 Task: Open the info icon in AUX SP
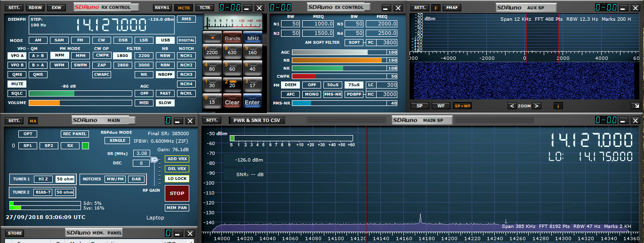pyautogui.click(x=558, y=106)
